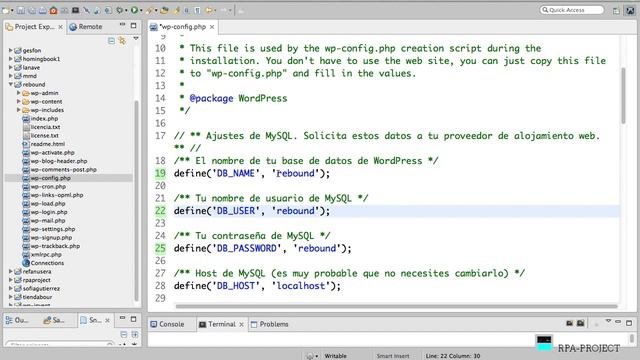Click DB_PASSWORD on line 25
This screenshot has height=360, width=640.
pyautogui.click(x=246, y=248)
